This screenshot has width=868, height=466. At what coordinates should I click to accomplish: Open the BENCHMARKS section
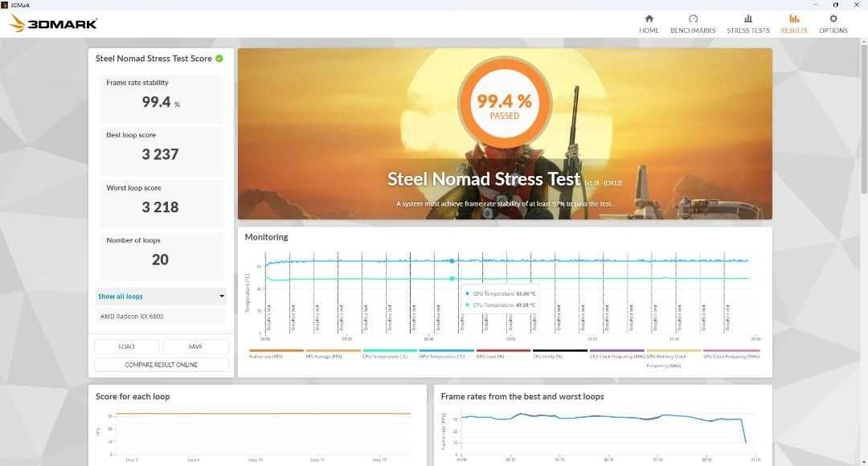[693, 24]
